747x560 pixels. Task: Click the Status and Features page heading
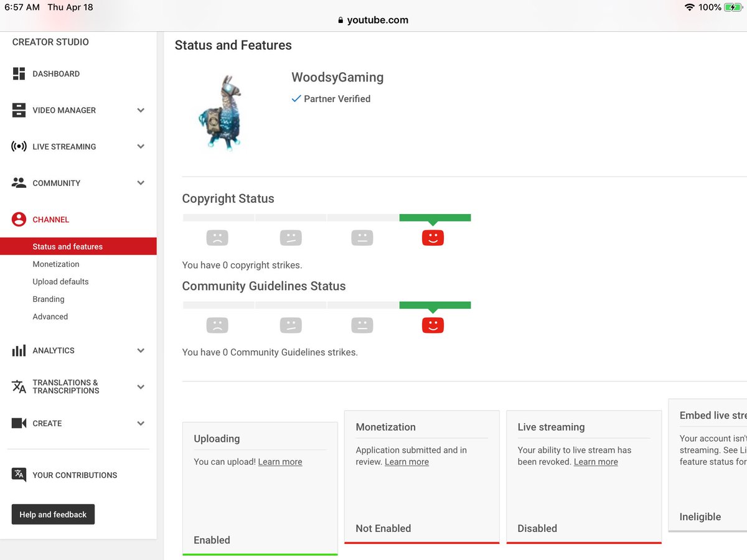pyautogui.click(x=233, y=45)
